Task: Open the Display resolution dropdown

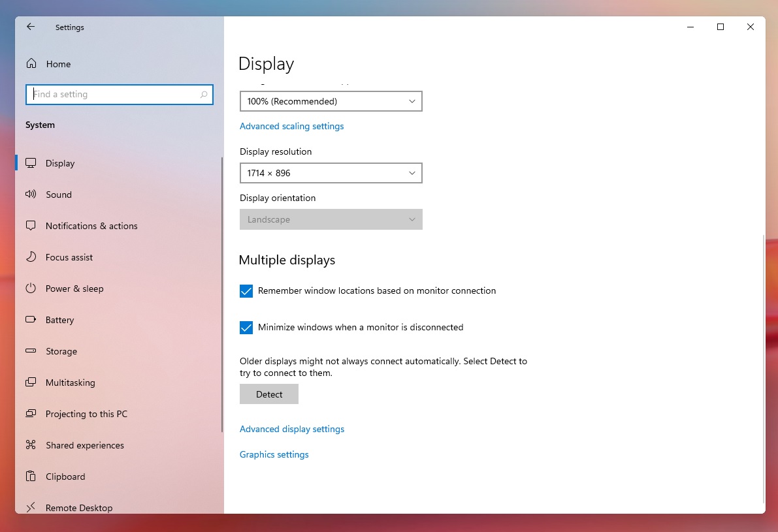Action: coord(331,173)
